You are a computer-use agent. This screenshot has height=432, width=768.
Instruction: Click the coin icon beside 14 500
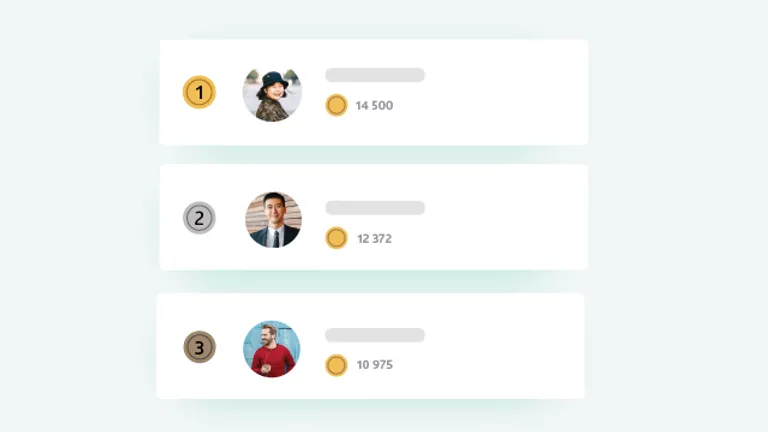tap(336, 105)
